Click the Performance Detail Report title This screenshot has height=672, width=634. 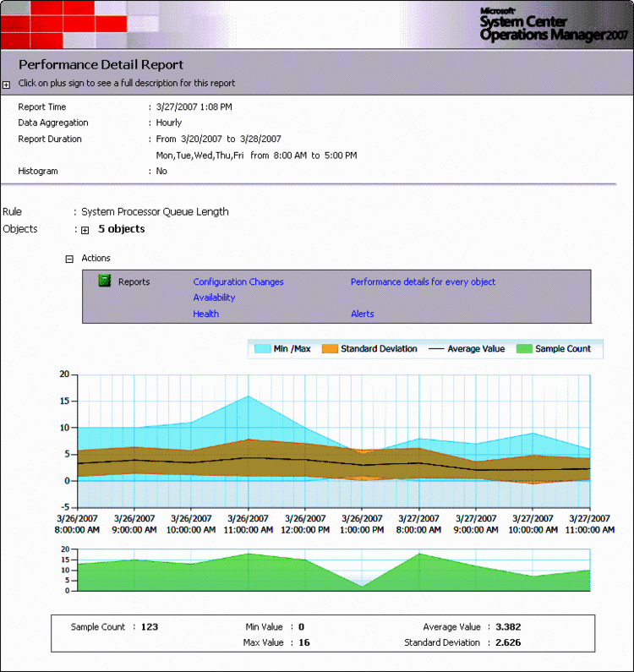coord(101,65)
